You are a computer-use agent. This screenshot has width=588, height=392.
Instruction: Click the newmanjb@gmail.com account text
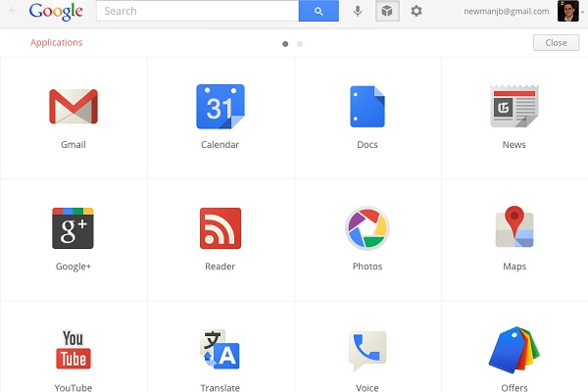click(x=507, y=11)
